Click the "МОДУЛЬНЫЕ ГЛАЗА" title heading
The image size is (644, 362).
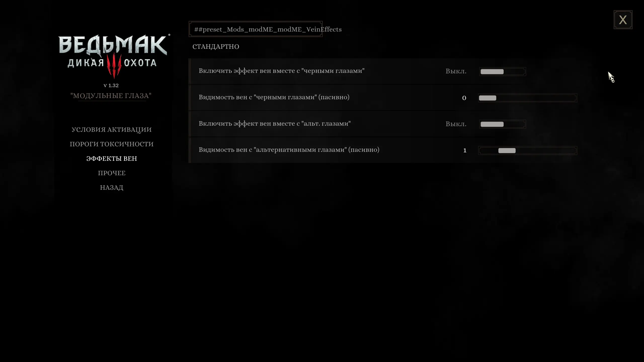(x=111, y=96)
